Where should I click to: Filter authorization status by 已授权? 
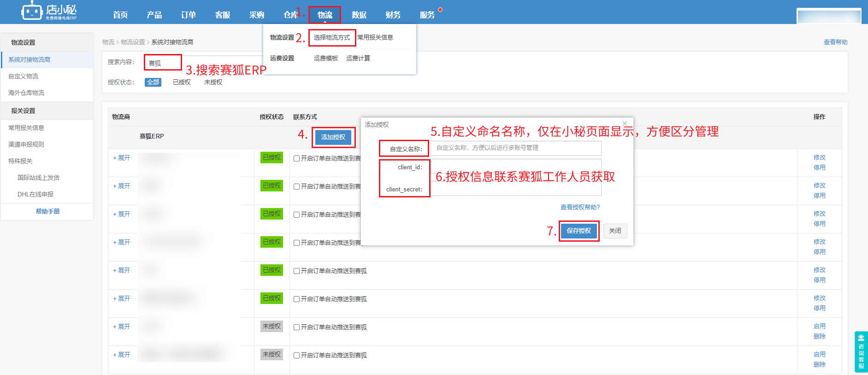tap(182, 82)
